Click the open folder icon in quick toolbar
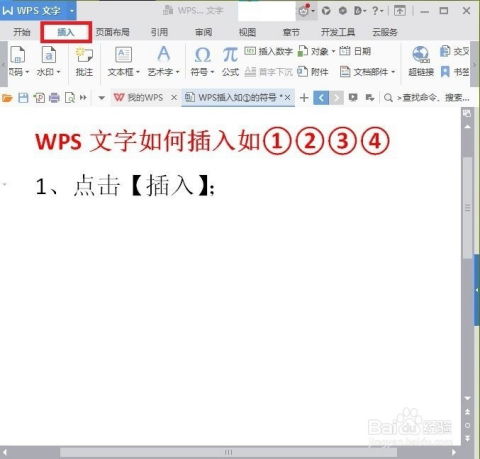Image resolution: width=480 pixels, height=459 pixels. tap(7, 98)
